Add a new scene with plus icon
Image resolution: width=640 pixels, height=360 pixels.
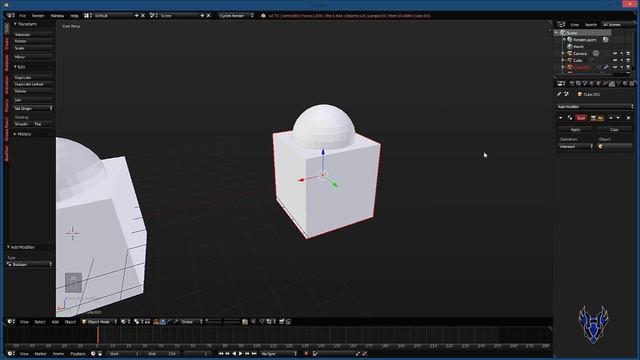pyautogui.click(x=202, y=16)
